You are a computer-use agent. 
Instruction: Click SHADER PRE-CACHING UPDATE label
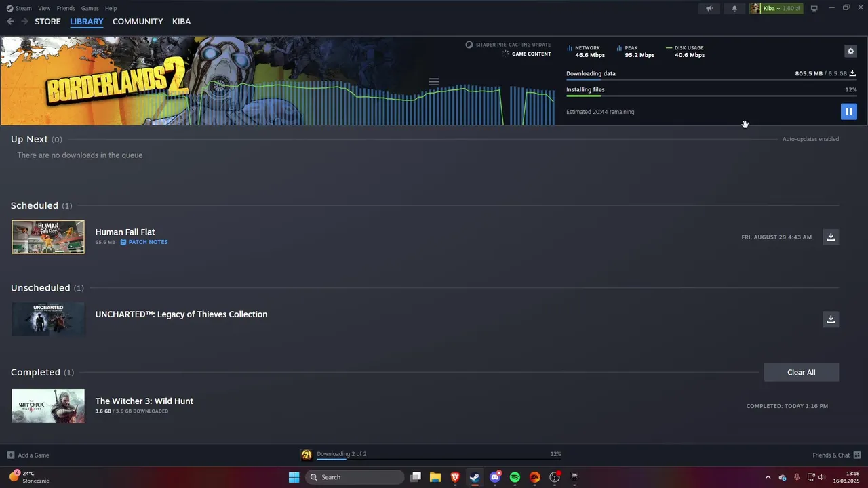pos(513,45)
